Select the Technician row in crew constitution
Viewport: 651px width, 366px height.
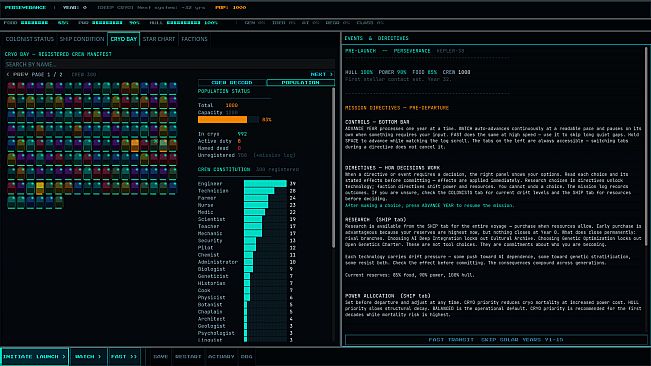247,191
